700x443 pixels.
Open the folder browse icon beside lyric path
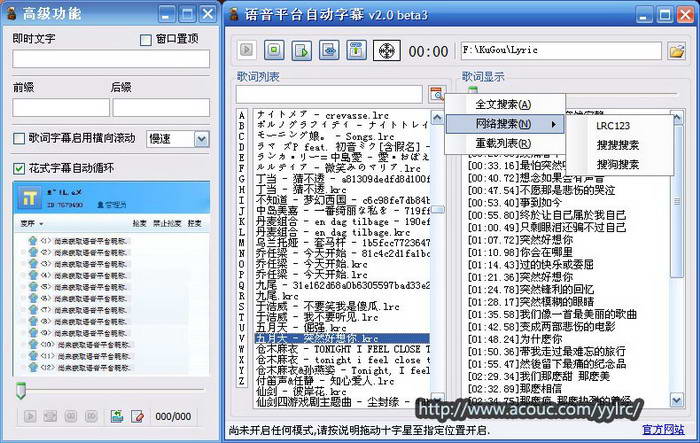pos(677,50)
